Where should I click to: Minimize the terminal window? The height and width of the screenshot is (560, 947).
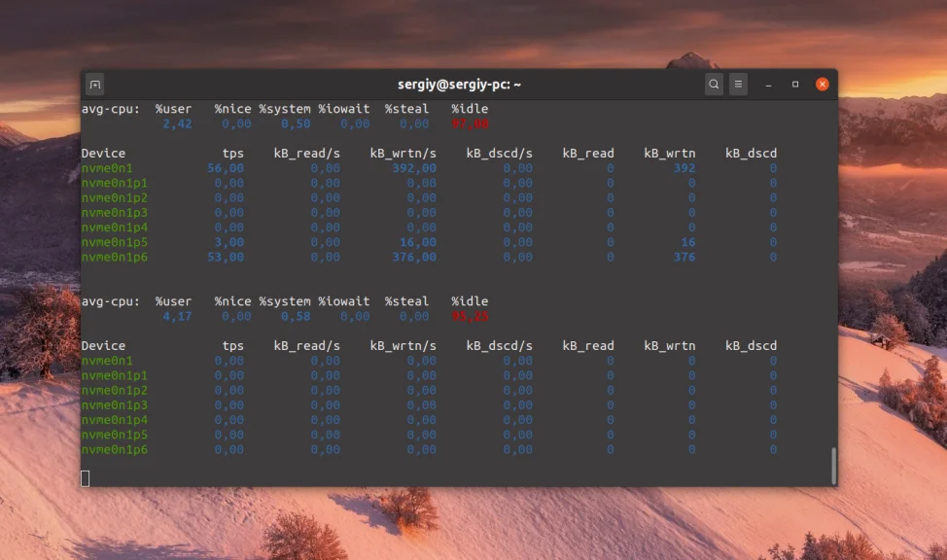pyautogui.click(x=768, y=85)
